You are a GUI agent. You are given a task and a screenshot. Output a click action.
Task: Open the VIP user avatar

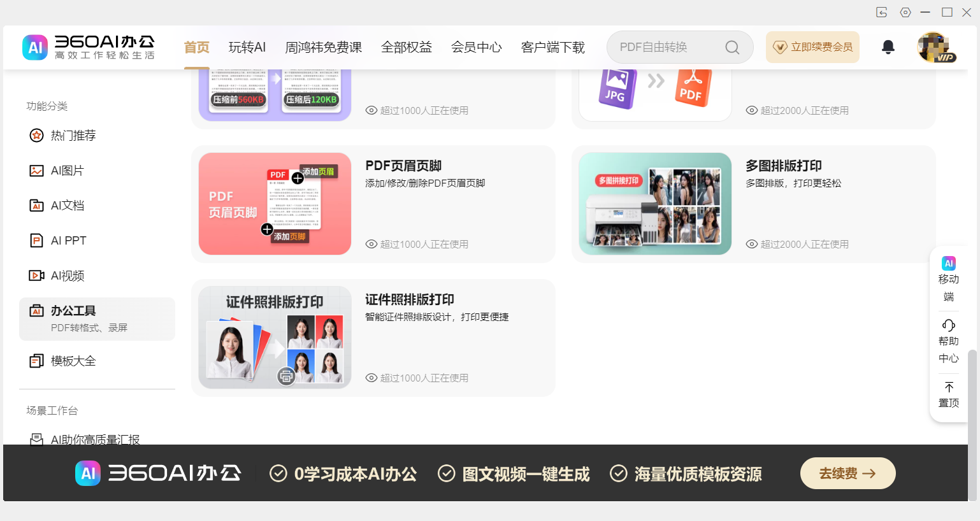coord(935,47)
